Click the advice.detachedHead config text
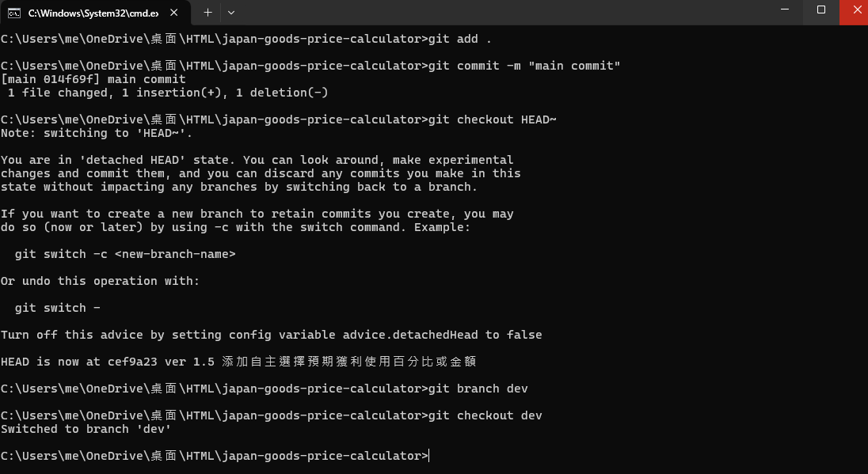This screenshot has height=474, width=868. tap(410, 335)
